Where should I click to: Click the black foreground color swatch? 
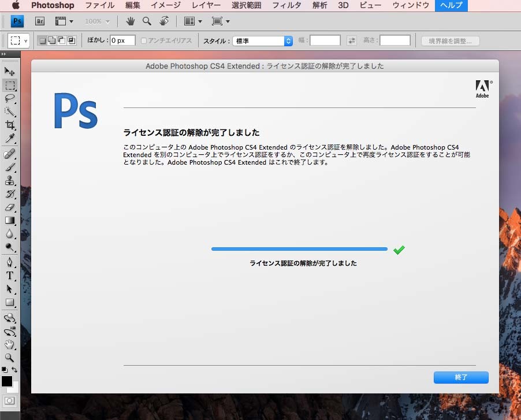(x=7, y=381)
